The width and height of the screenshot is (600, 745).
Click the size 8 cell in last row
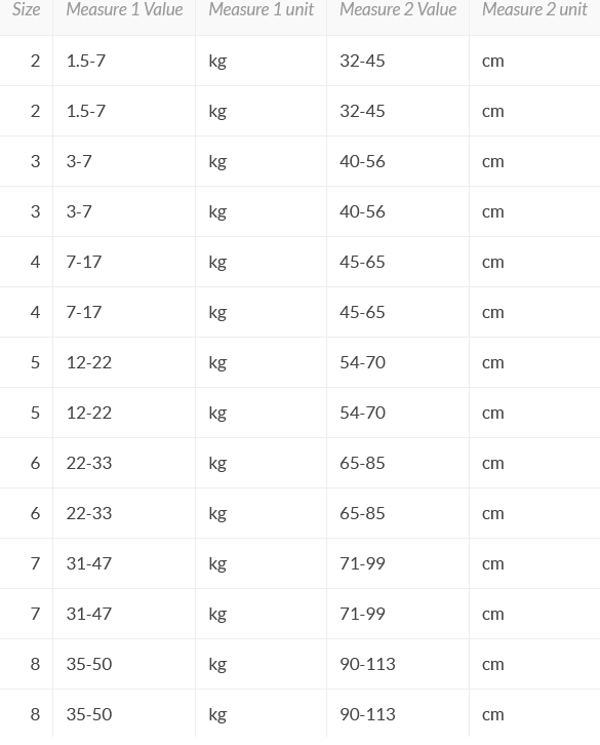point(35,714)
